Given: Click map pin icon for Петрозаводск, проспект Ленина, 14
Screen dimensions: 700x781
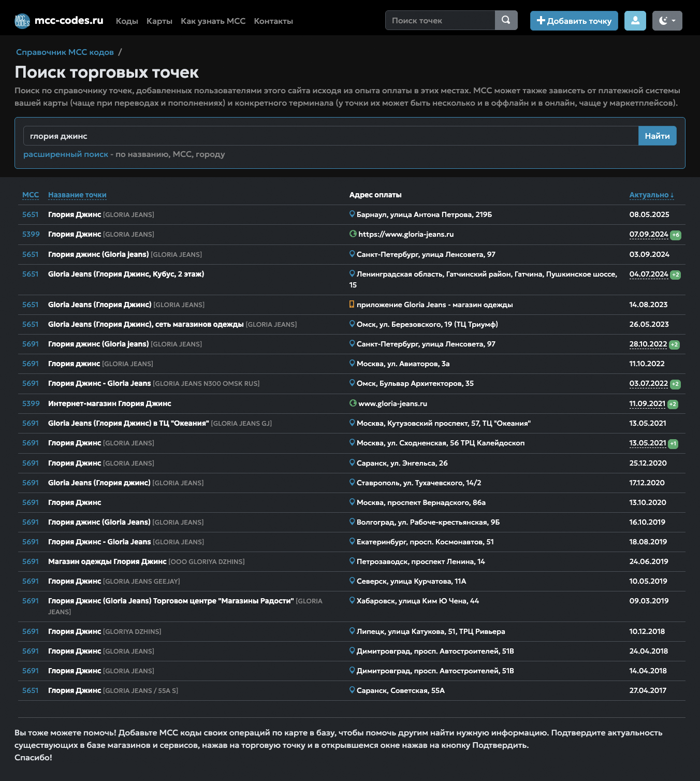Looking at the screenshot, I should coord(352,561).
